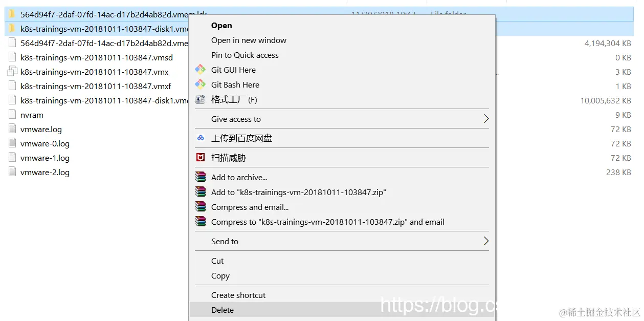Click the vmx file icon
The width and height of the screenshot is (644, 321).
(x=12, y=72)
